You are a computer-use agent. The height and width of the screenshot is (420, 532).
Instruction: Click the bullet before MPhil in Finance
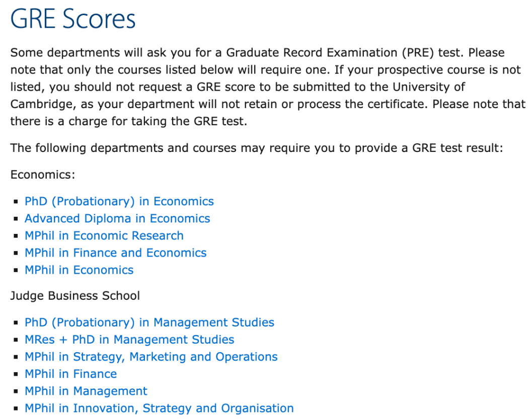[17, 374]
